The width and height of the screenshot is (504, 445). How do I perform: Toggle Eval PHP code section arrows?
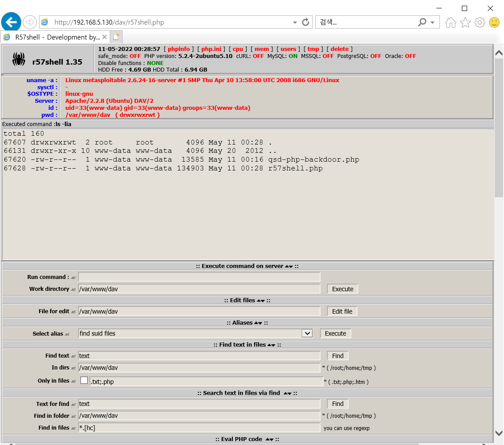(x=270, y=440)
